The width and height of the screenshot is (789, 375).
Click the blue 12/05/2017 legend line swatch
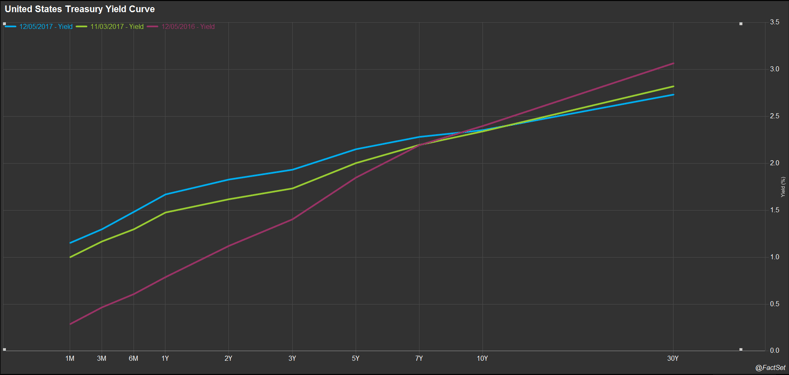click(11, 26)
